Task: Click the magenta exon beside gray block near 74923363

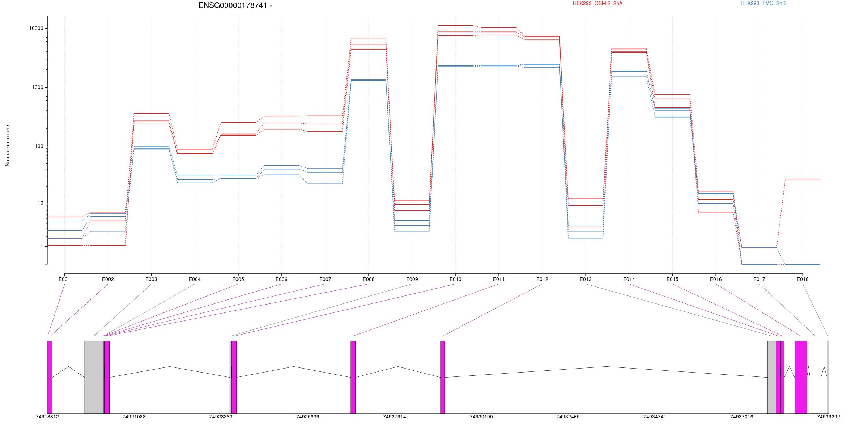Action: click(234, 377)
